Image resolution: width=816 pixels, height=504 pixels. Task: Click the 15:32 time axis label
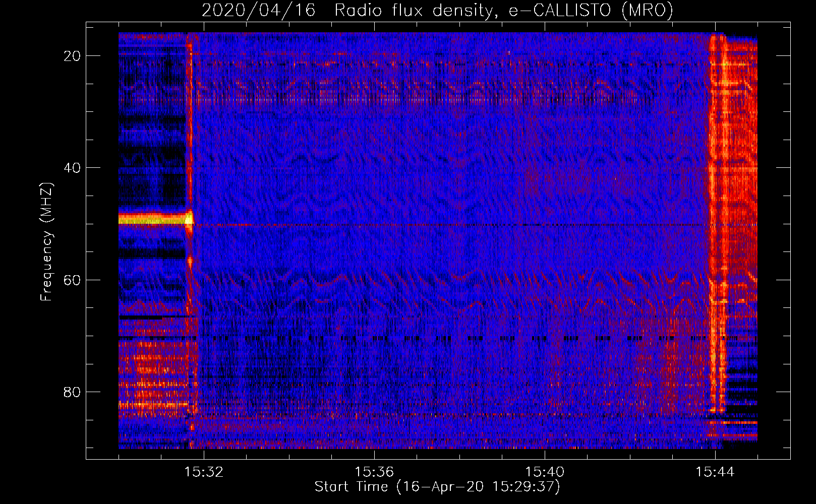tap(204, 472)
